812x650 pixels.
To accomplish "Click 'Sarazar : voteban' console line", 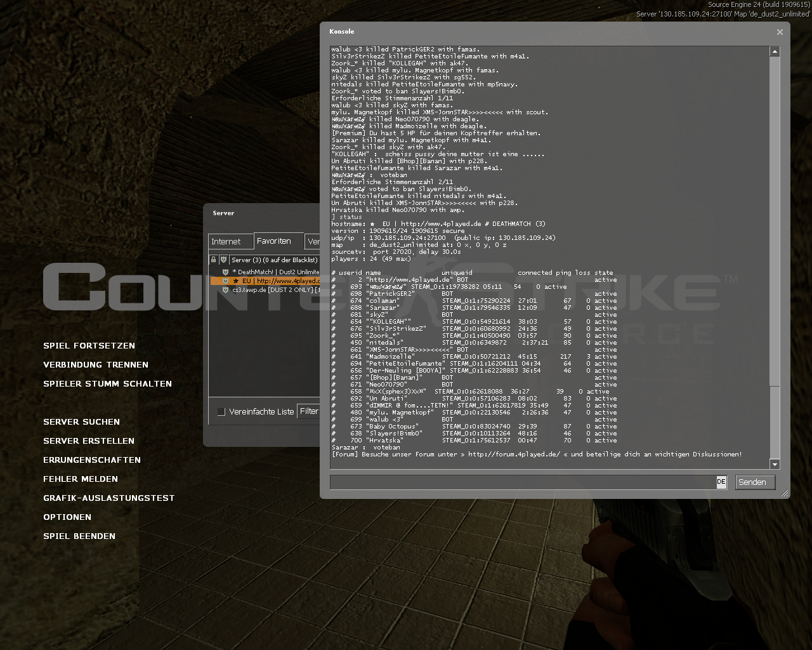I will tap(365, 448).
